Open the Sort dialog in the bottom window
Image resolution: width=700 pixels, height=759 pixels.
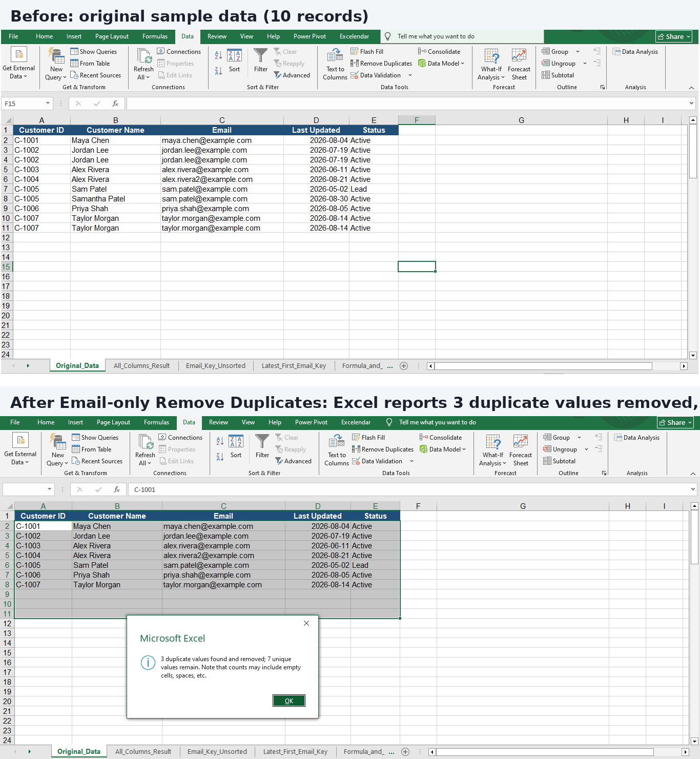tap(236, 446)
